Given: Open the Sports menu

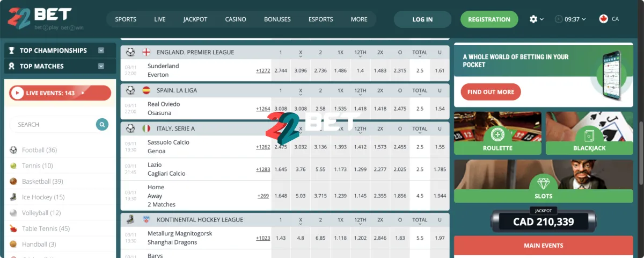Looking at the screenshot, I should click(x=126, y=19).
